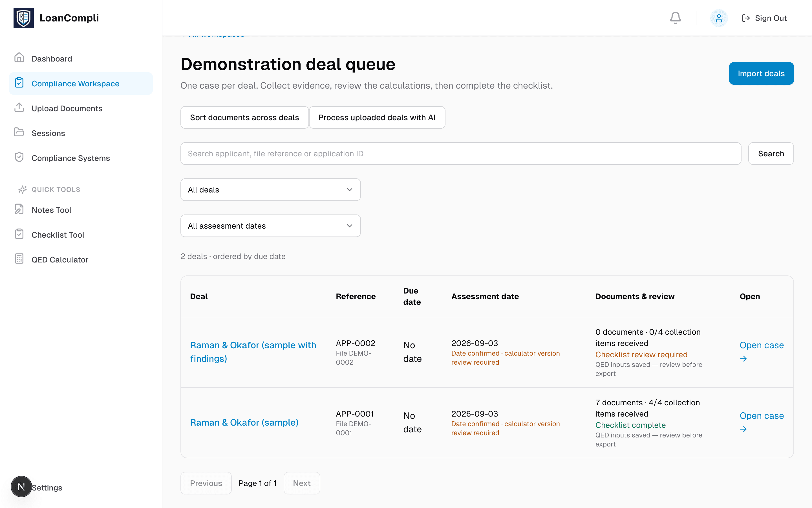Select Compliance Workspace menu item

pos(81,83)
